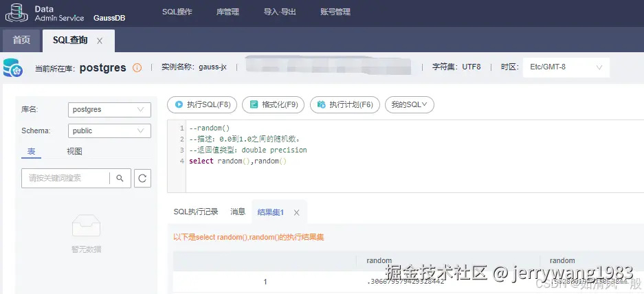Open the 消息 tab
The image size is (644, 294).
click(238, 212)
